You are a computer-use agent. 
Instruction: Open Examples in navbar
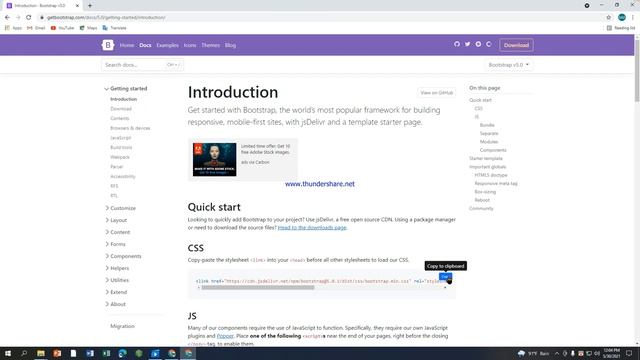coord(167,45)
